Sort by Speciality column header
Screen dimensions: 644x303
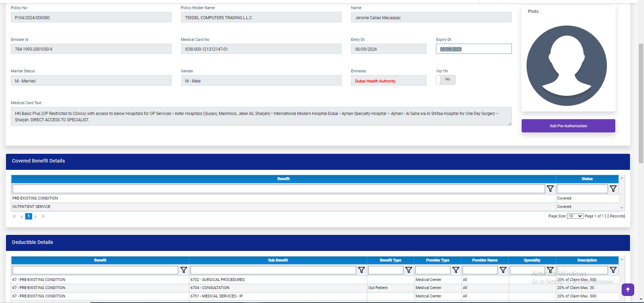click(x=532, y=260)
